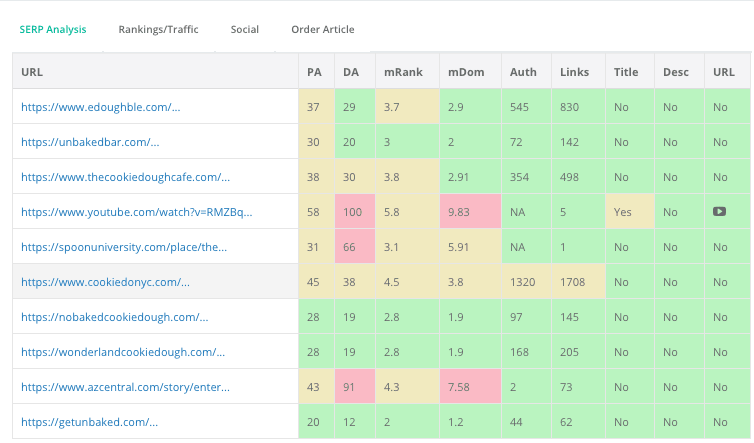This screenshot has width=754, height=443.
Task: Open the nobakedcookiedough.com link
Action: pos(114,317)
